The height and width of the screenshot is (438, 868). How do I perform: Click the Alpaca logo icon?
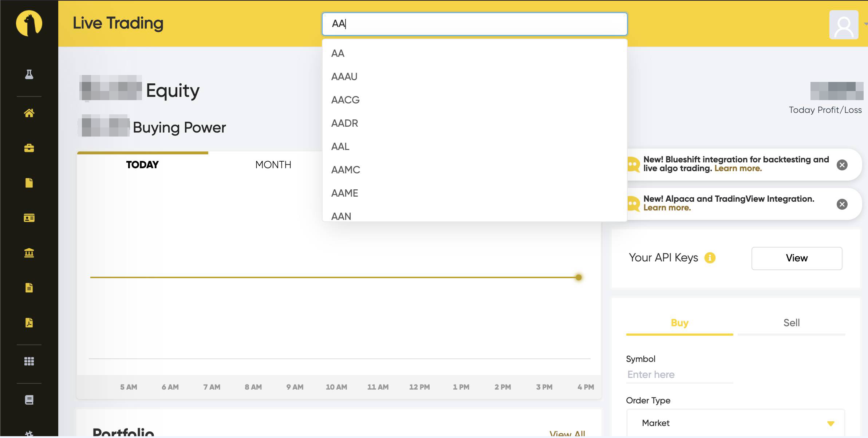click(x=29, y=23)
